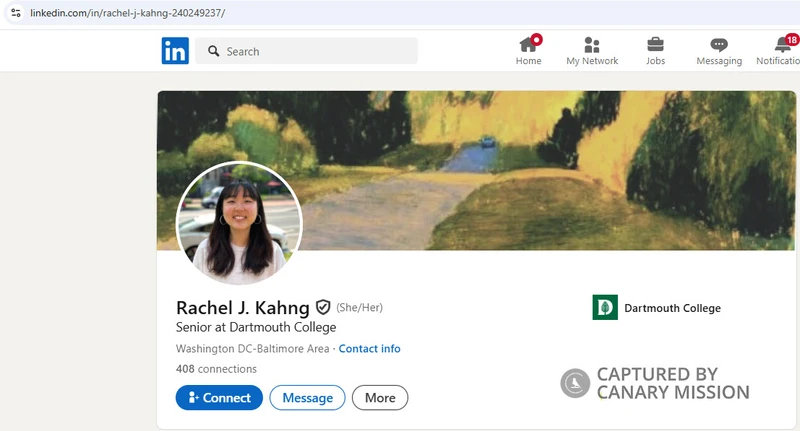Screen dimensions: 800x431
Task: Open Messaging from navigation bar
Action: [x=719, y=50]
